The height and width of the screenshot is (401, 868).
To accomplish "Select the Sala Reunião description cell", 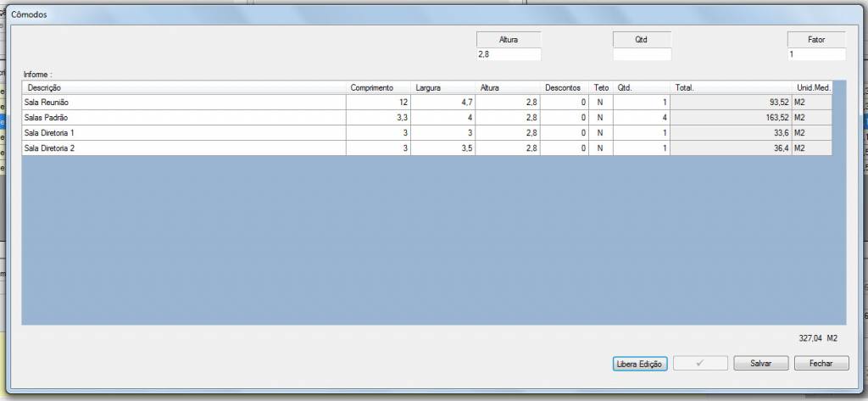I will point(184,103).
